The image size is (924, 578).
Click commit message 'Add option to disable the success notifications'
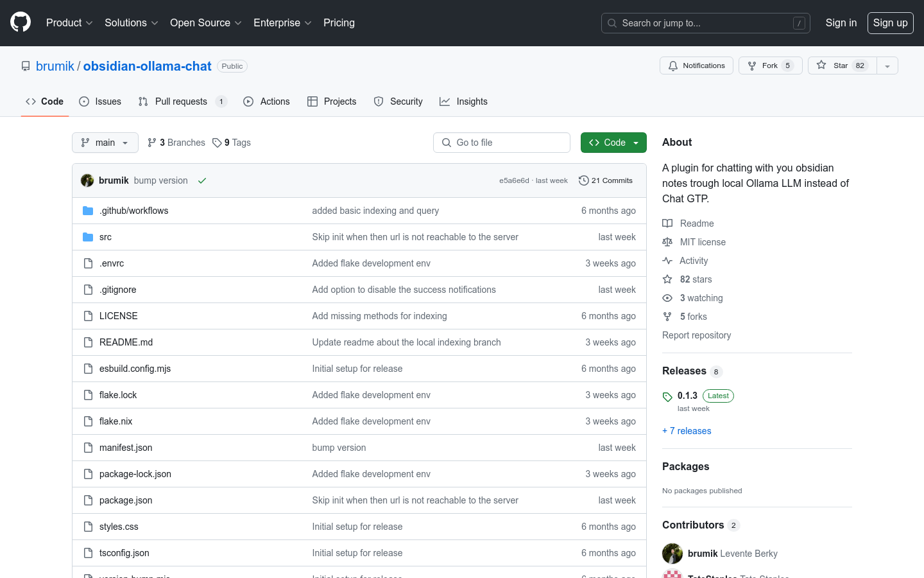click(404, 290)
